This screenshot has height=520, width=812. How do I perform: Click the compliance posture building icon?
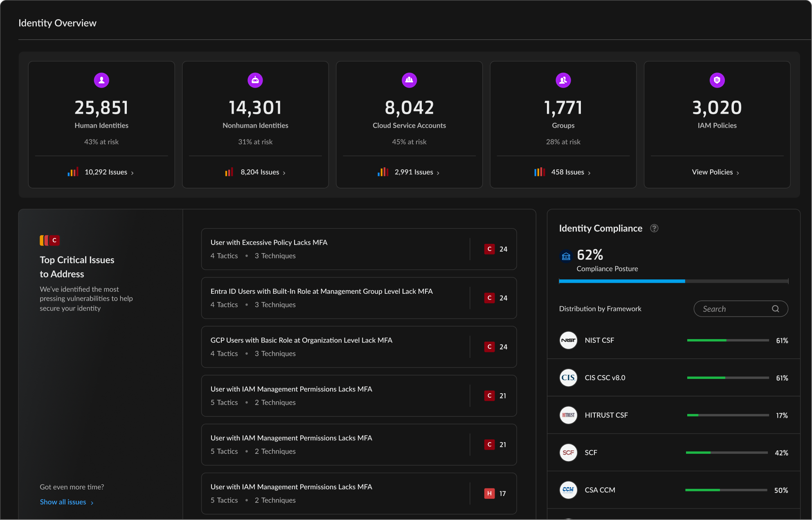coord(566,256)
